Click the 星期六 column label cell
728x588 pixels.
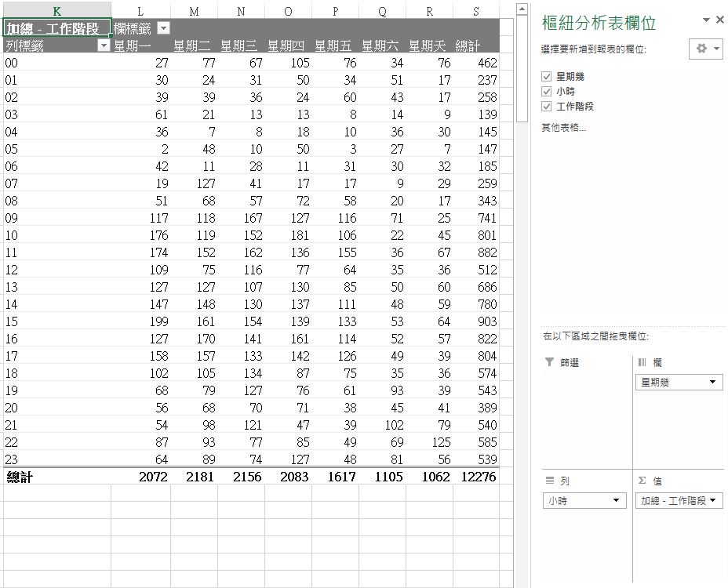pos(383,45)
